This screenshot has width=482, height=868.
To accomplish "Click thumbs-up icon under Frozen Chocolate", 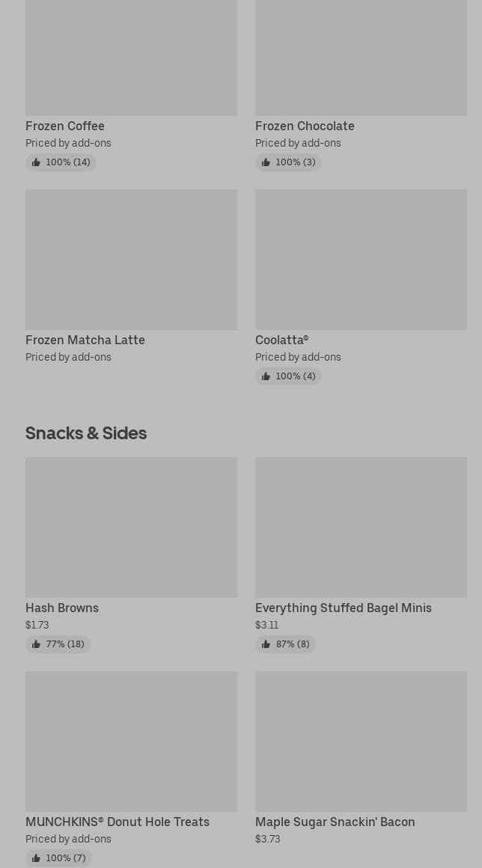I will tap(266, 162).
